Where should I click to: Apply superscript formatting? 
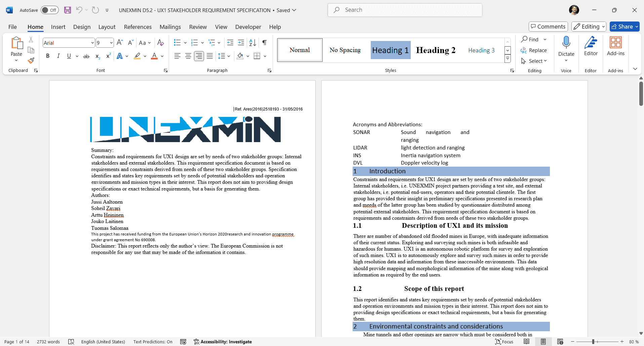click(x=108, y=56)
